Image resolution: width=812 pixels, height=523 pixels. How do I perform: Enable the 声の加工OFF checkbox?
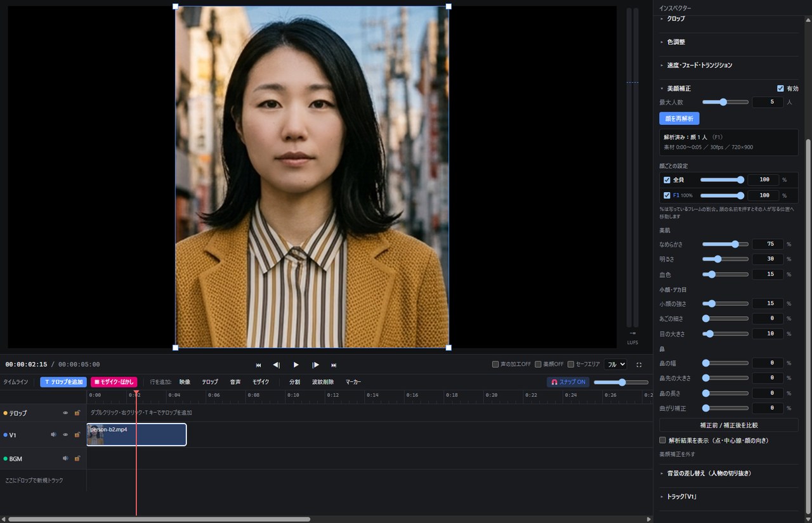click(495, 365)
